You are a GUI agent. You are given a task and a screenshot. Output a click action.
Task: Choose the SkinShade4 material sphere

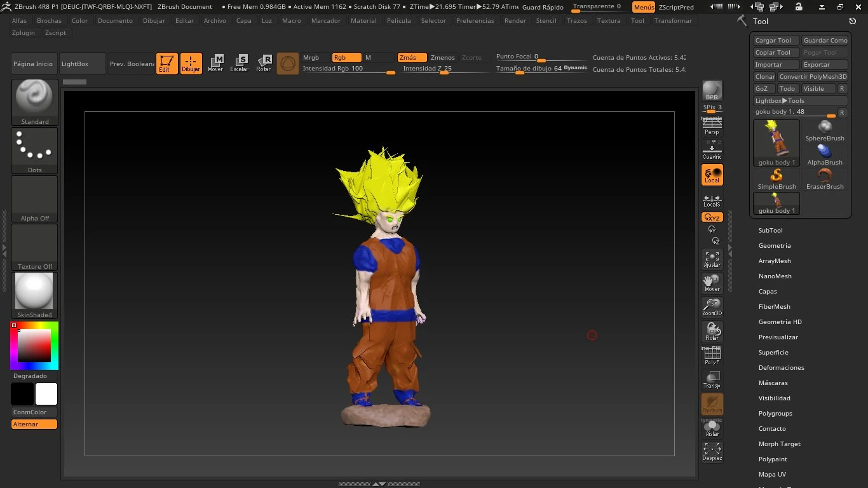pyautogui.click(x=34, y=295)
